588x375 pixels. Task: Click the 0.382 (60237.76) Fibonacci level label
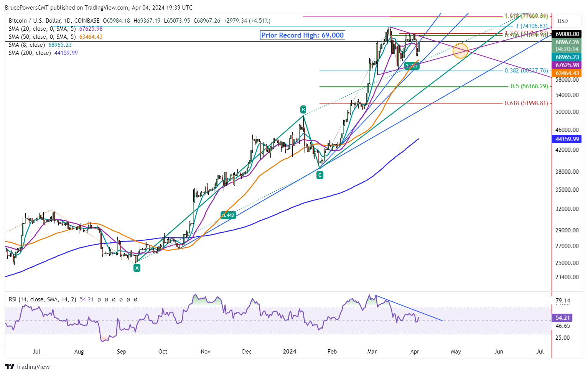526,71
